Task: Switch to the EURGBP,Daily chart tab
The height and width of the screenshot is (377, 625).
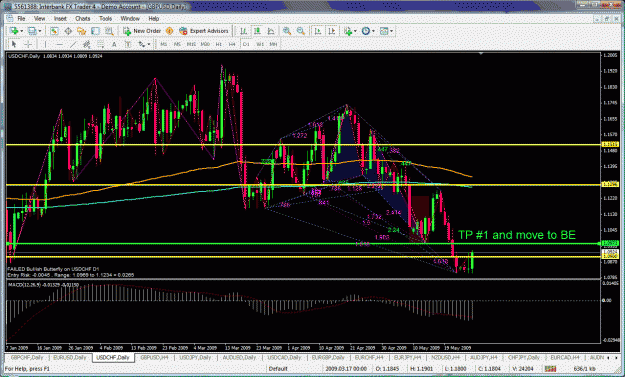Action: 328,357
